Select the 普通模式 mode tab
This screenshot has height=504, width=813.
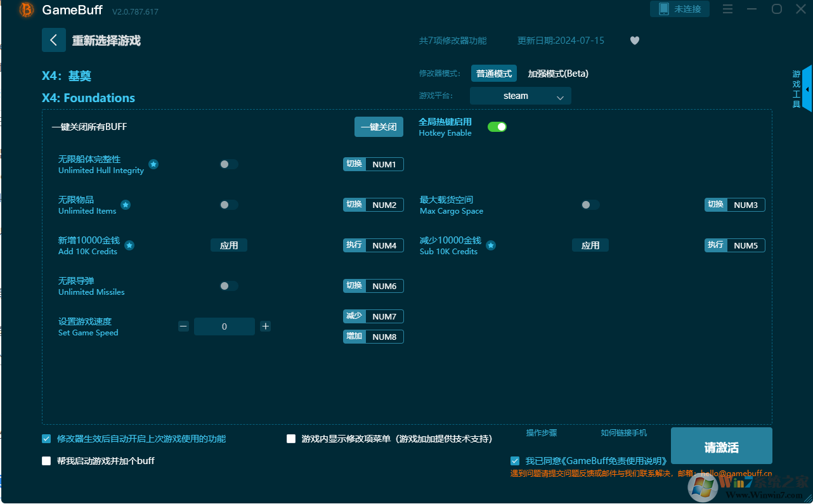click(x=494, y=73)
